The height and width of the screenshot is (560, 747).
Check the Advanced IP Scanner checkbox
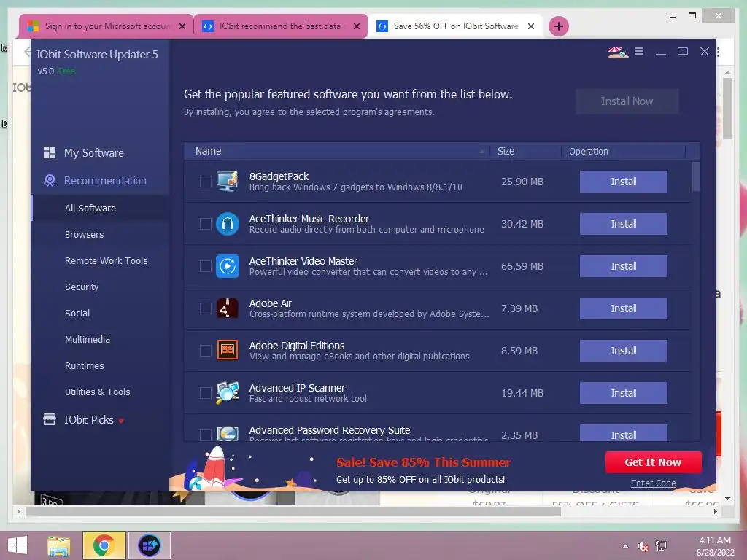click(205, 393)
